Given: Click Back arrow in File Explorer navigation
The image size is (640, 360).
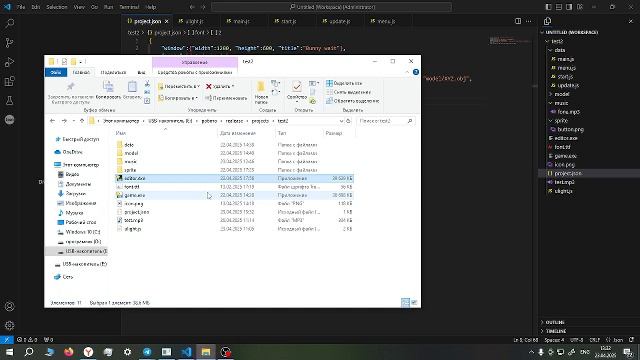Looking at the screenshot, I should 52,121.
